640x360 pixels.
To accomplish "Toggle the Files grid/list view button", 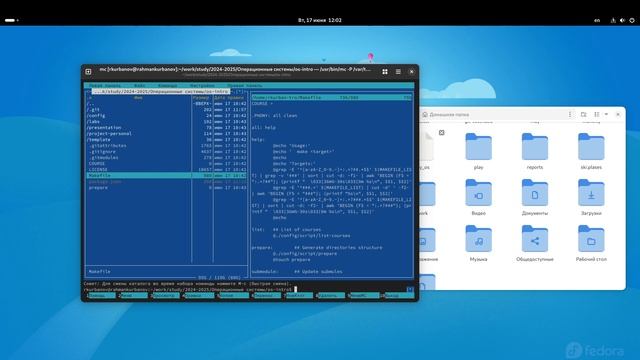I will click(x=597, y=115).
